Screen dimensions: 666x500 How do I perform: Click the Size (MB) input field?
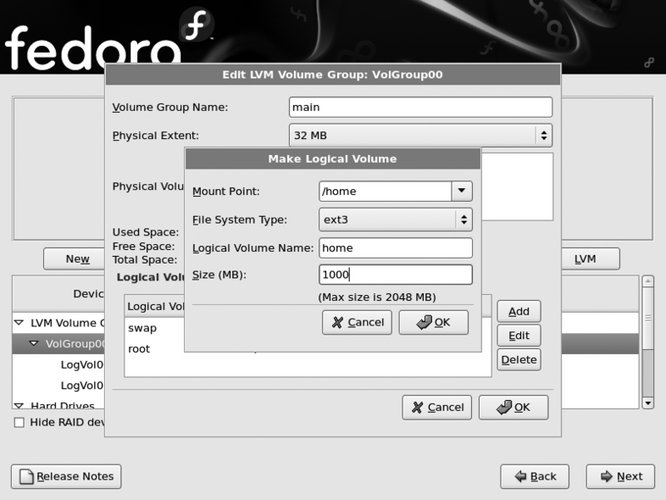(x=395, y=275)
